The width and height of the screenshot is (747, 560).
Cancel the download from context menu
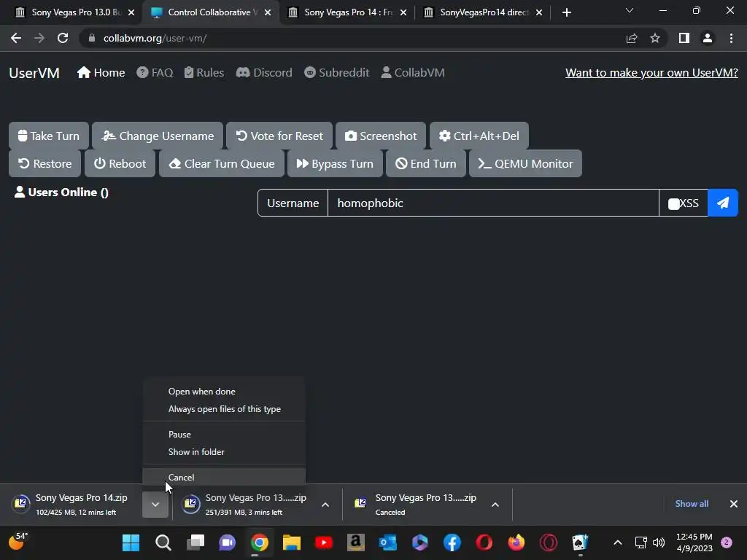[x=224, y=477]
